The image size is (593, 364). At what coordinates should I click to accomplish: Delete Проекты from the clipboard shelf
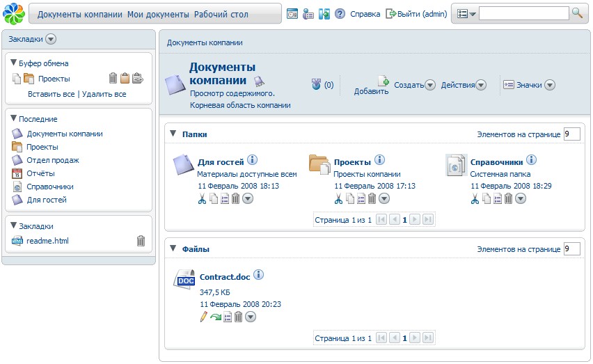(113, 78)
